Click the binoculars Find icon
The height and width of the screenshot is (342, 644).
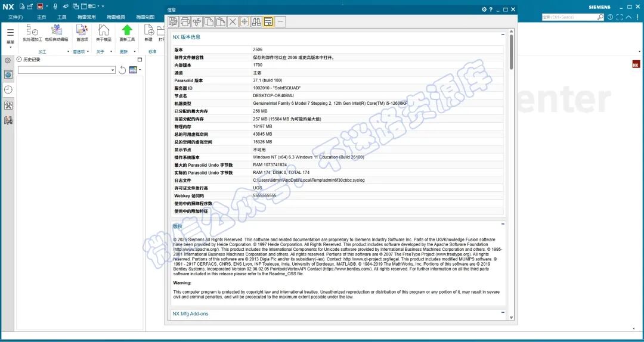pos(256,22)
